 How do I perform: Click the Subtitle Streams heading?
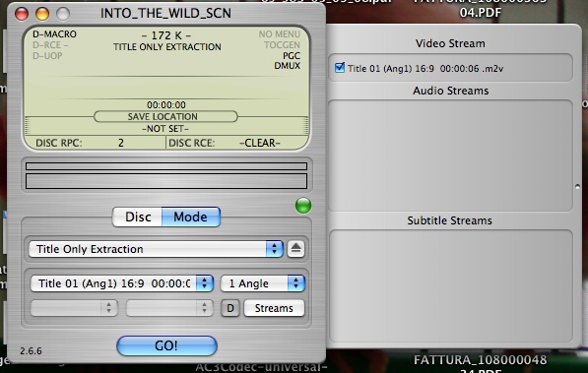click(450, 220)
